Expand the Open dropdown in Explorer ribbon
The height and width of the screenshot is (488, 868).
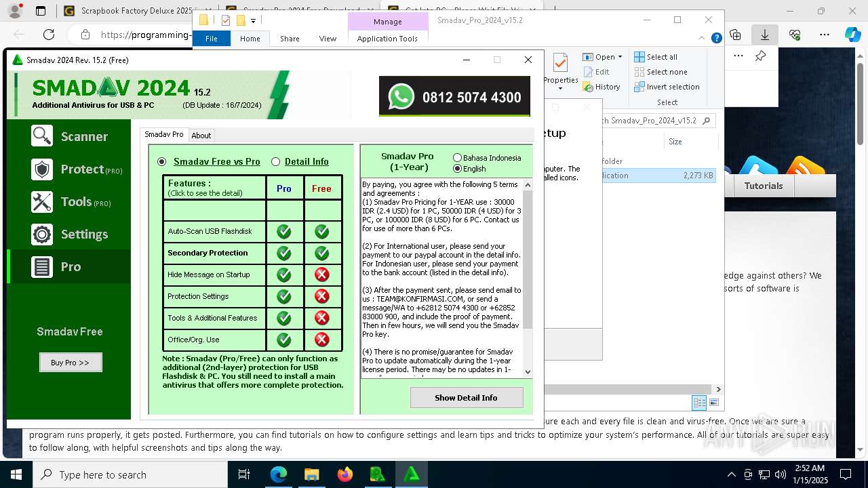coord(620,57)
